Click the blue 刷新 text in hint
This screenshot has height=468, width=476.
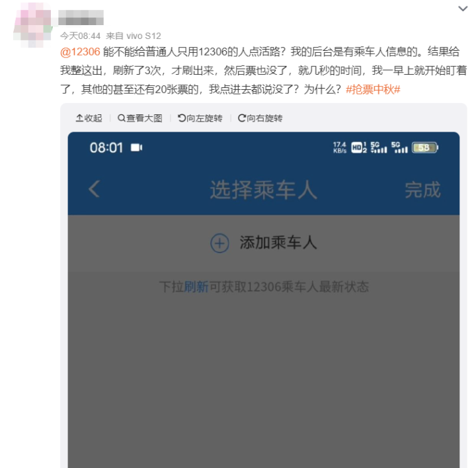(x=196, y=287)
